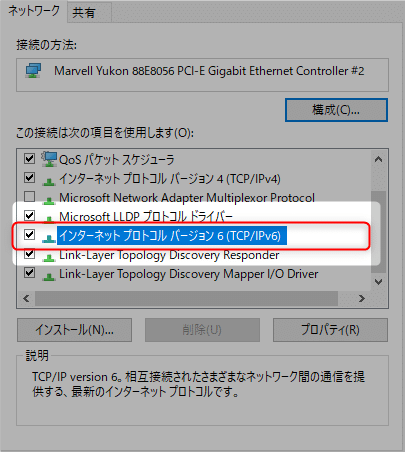Open adapter settings with 構成(C)... button
The width and height of the screenshot is (405, 452).
336,110
